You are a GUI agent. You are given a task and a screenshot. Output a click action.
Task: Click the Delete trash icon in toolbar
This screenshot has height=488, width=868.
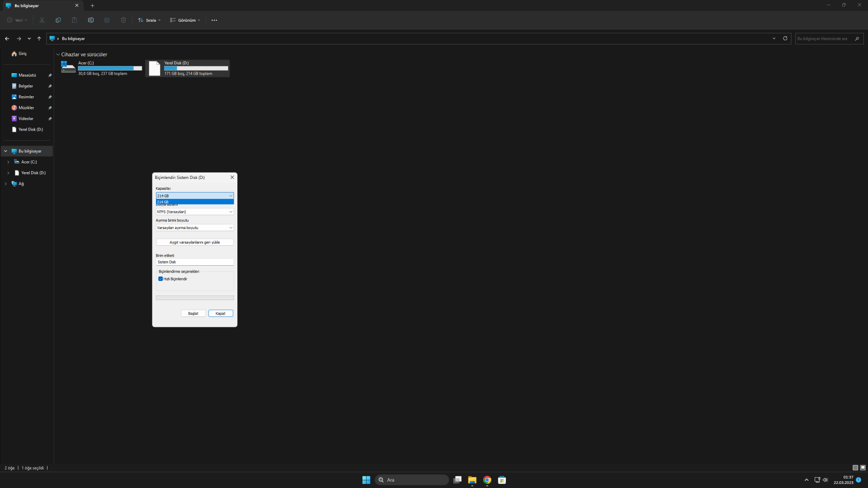point(123,20)
